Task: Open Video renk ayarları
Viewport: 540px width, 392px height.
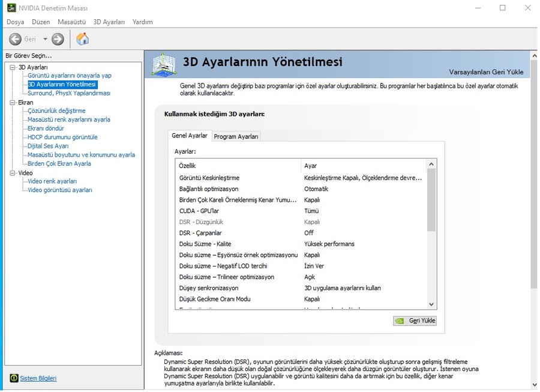Action: (x=52, y=181)
